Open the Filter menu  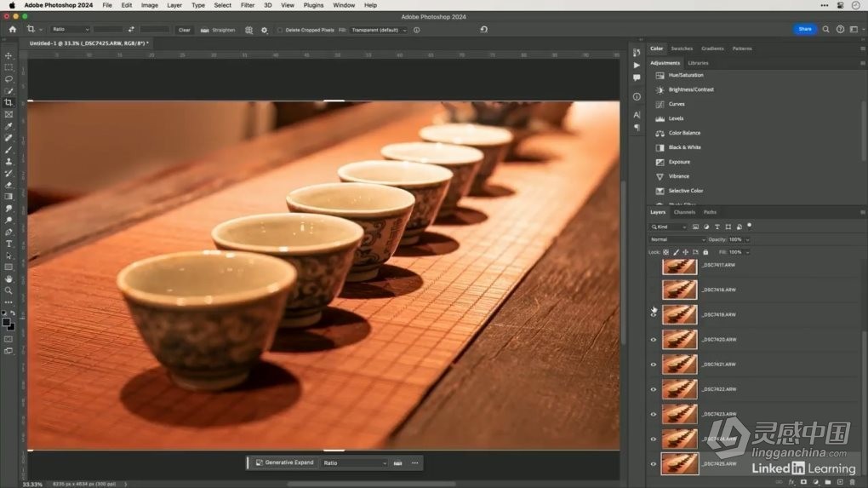[x=248, y=5]
